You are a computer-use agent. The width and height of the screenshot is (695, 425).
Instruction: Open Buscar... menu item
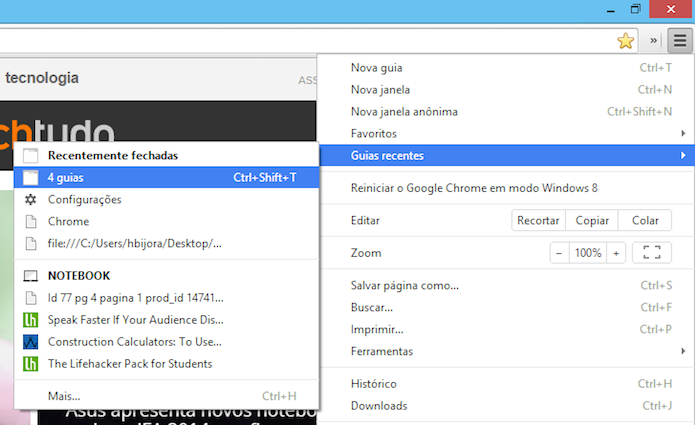coord(507,308)
